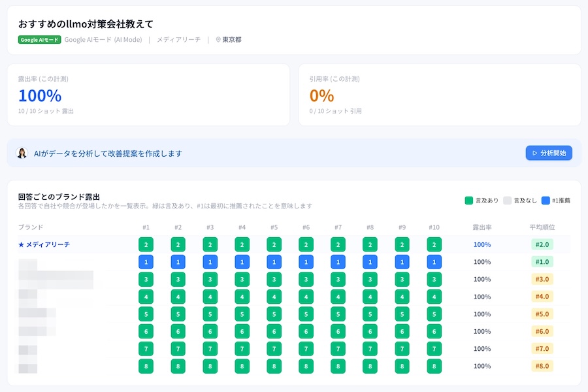Click the #3.0 average rank badge
Image resolution: width=588 pixels, height=392 pixels.
(542, 279)
